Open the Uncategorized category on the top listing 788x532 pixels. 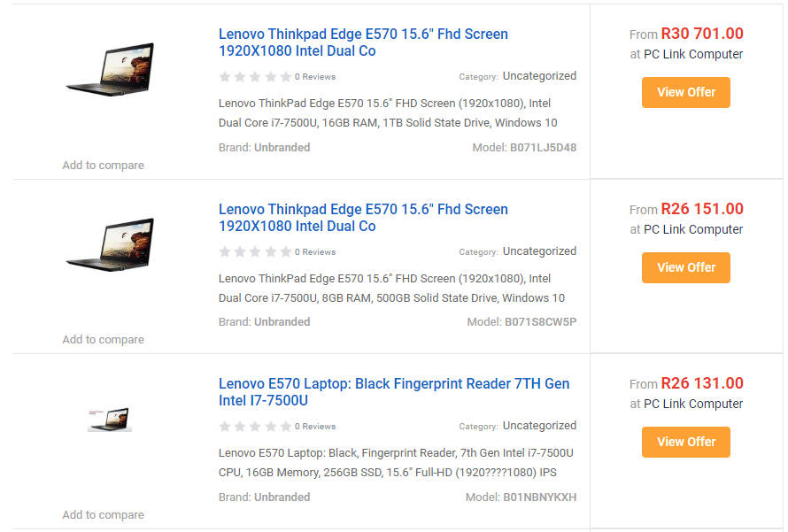pos(539,76)
